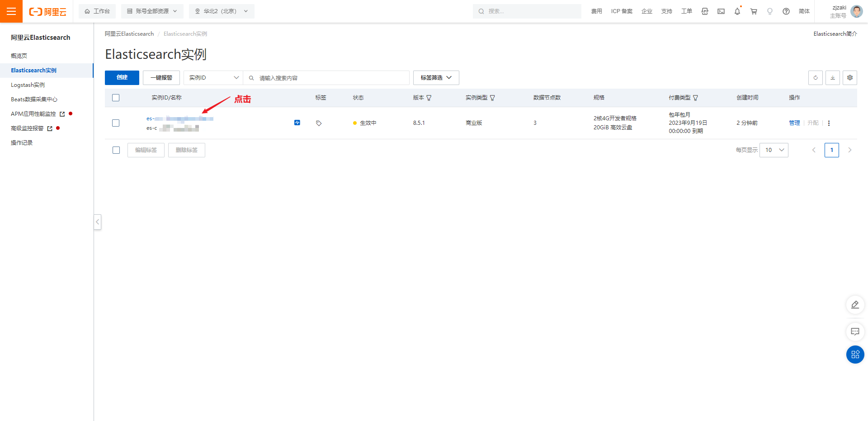Click the instance health monitor icon
The image size is (868, 421).
tap(297, 123)
